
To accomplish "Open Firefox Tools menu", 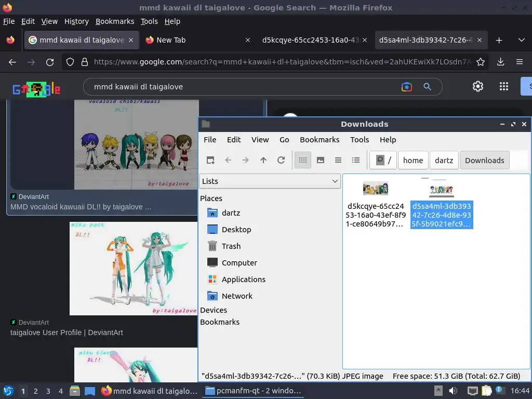I will [149, 21].
